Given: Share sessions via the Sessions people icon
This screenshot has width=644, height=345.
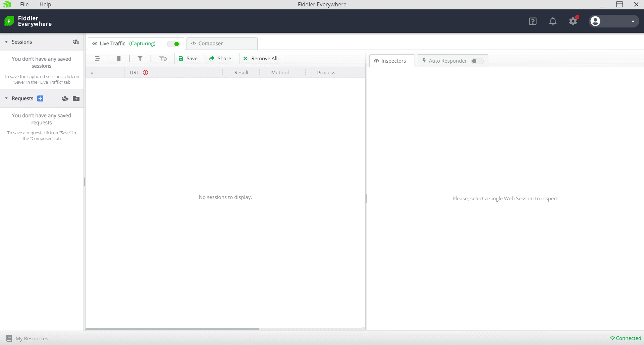Looking at the screenshot, I should [x=76, y=42].
